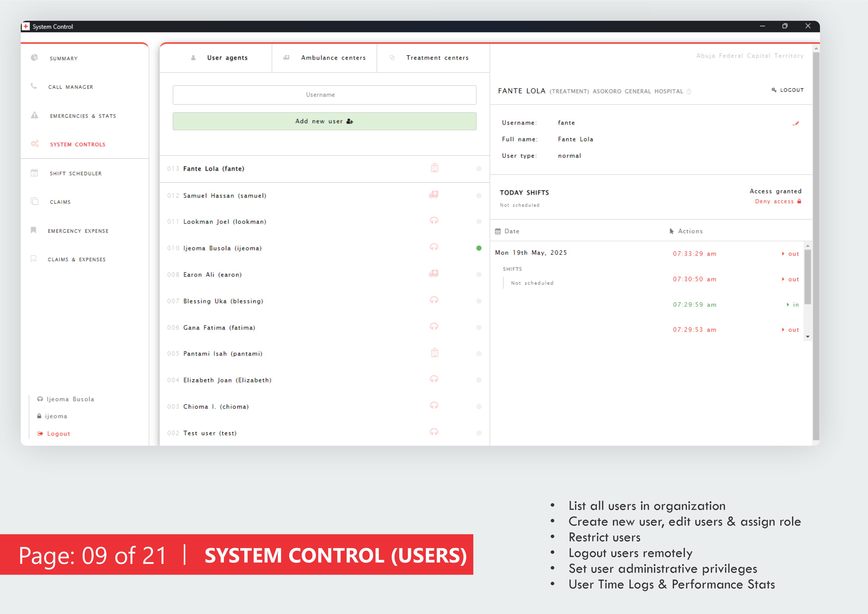Click the Username search field
Viewport: 868px width, 614px height.
324,95
